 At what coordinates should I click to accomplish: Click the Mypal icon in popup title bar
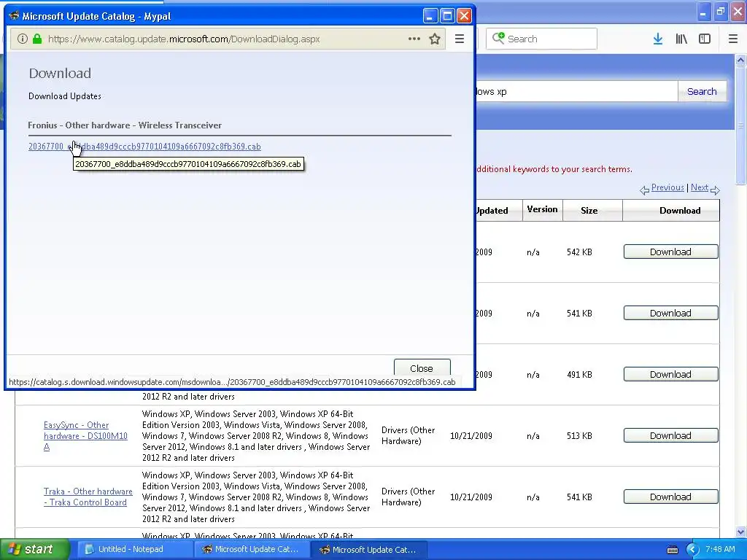coord(14,16)
